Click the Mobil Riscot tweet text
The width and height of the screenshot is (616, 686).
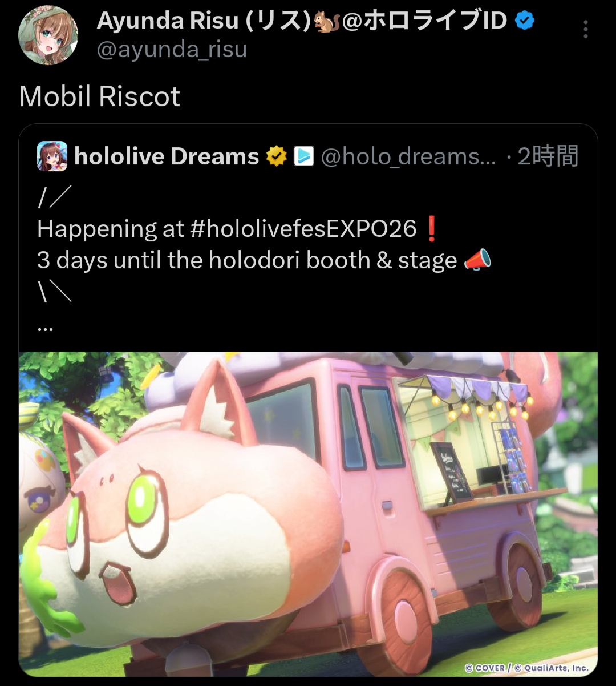pyautogui.click(x=100, y=96)
